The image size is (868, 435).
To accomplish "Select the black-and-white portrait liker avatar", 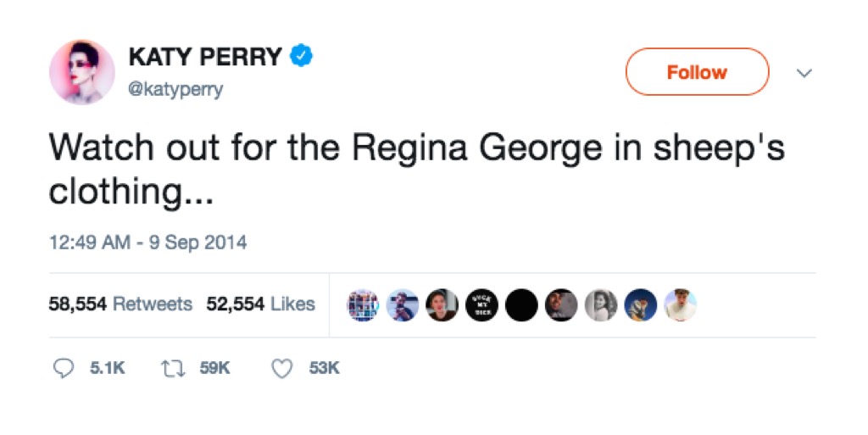I will tap(600, 305).
